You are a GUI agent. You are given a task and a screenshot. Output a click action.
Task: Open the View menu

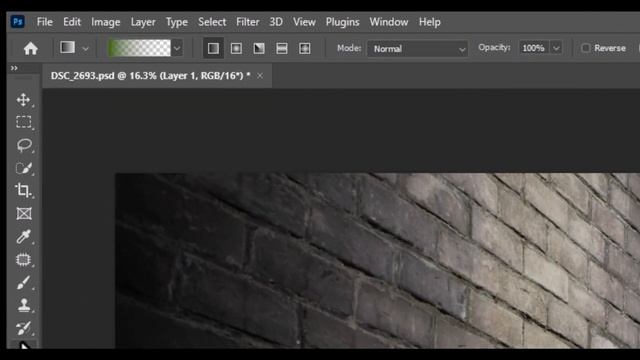click(304, 22)
